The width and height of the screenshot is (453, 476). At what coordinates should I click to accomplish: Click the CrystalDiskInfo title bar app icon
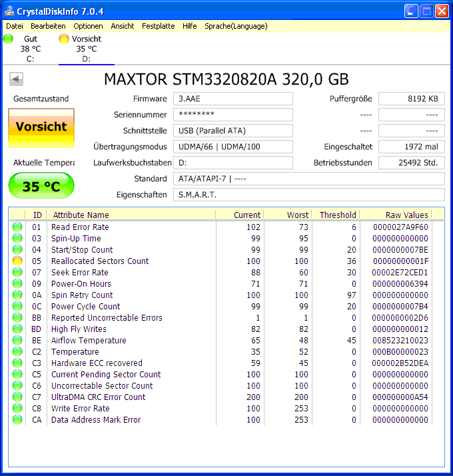(9, 11)
